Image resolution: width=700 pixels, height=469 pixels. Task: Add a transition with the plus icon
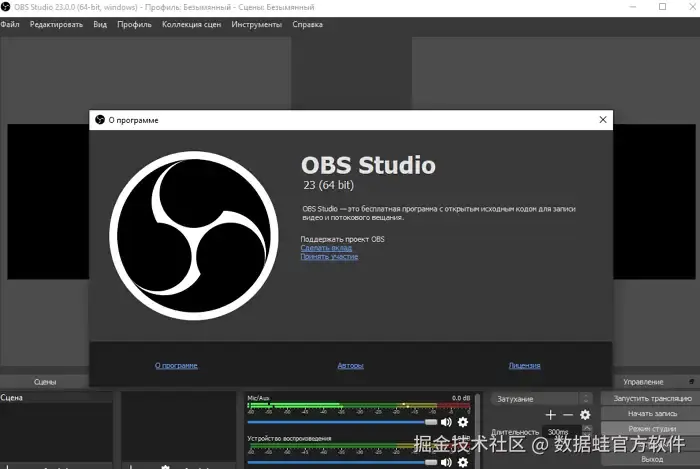(550, 415)
